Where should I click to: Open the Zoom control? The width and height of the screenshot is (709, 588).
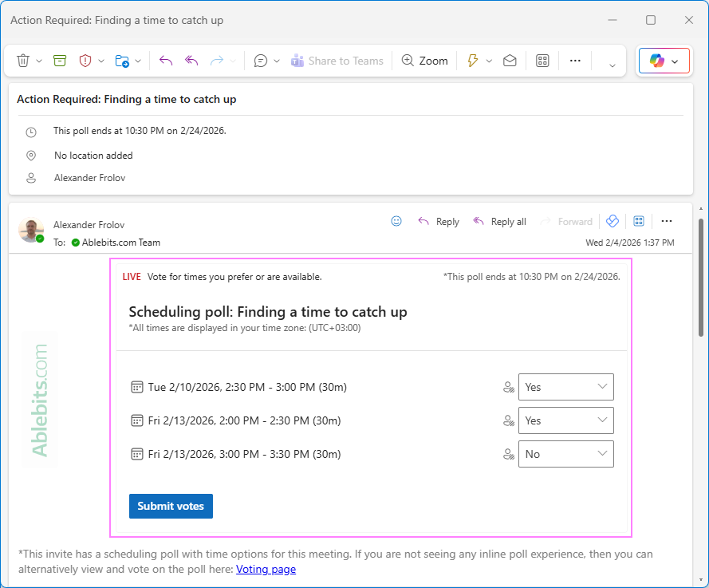click(x=424, y=60)
